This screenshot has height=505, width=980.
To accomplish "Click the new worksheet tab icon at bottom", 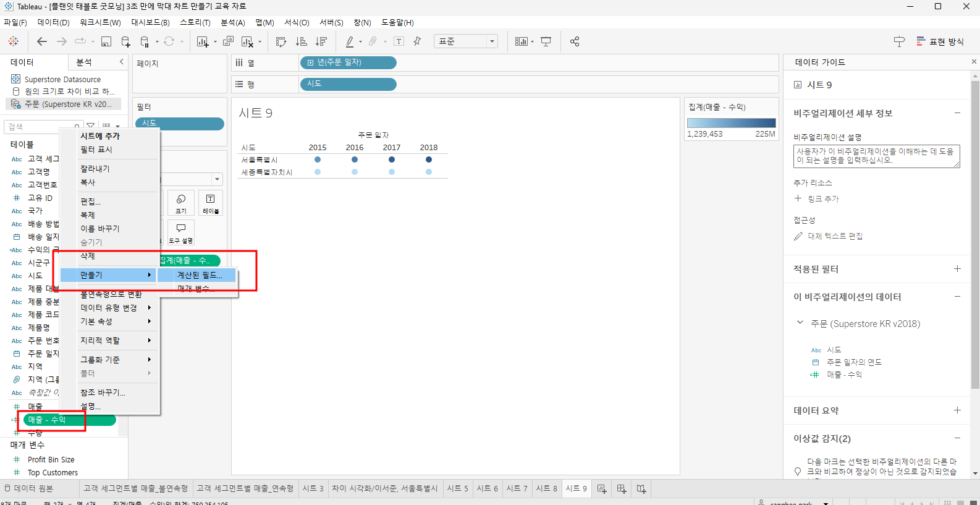I will coord(602,489).
